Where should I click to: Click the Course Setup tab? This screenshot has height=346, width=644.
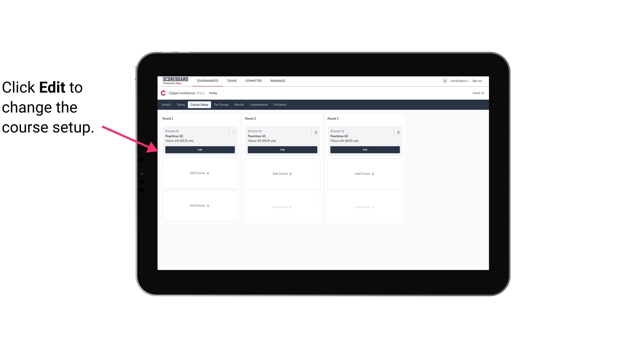click(x=199, y=104)
